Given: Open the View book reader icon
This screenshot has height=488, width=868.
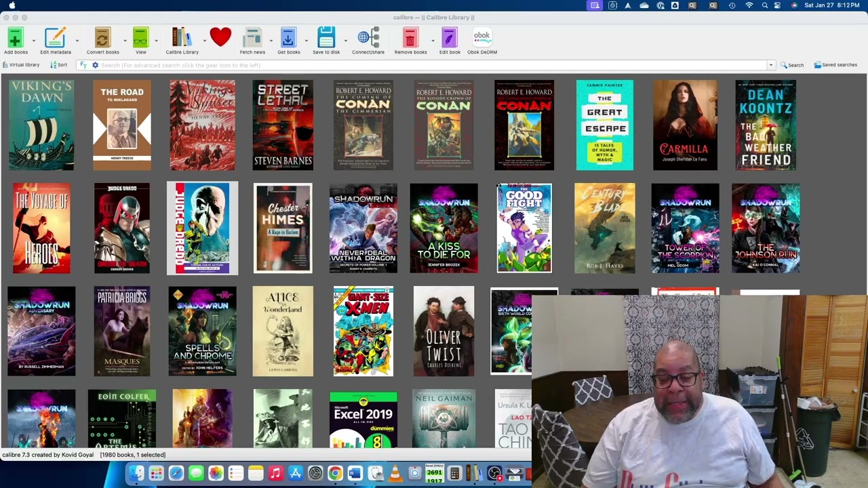Looking at the screenshot, I should [140, 37].
